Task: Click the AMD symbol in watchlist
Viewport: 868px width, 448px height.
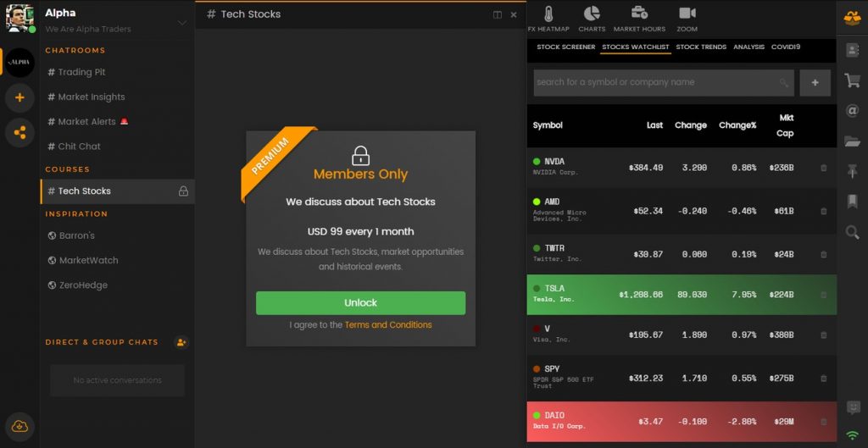Action: [x=552, y=202]
